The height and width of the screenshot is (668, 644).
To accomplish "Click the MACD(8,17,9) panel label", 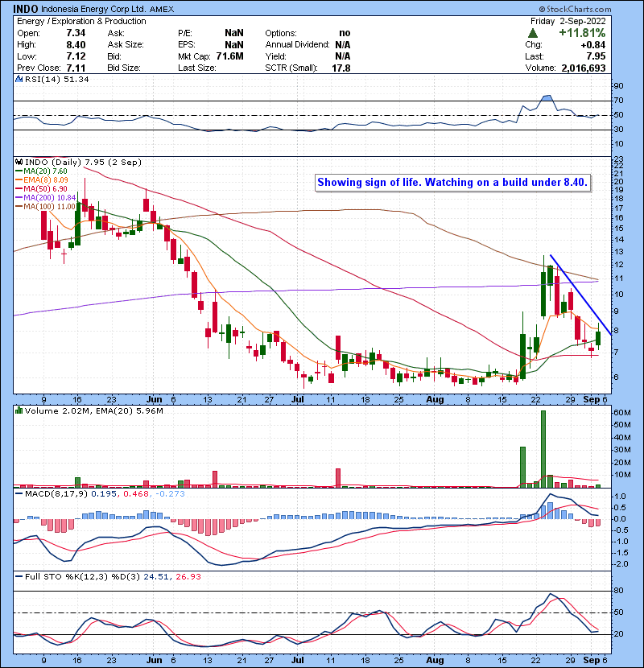I will 56,494.
